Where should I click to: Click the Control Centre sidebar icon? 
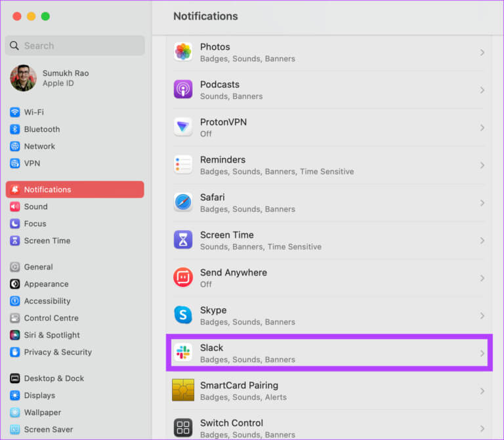pos(15,318)
